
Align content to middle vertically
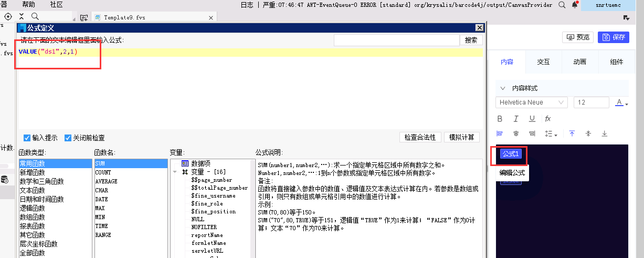[588, 133]
